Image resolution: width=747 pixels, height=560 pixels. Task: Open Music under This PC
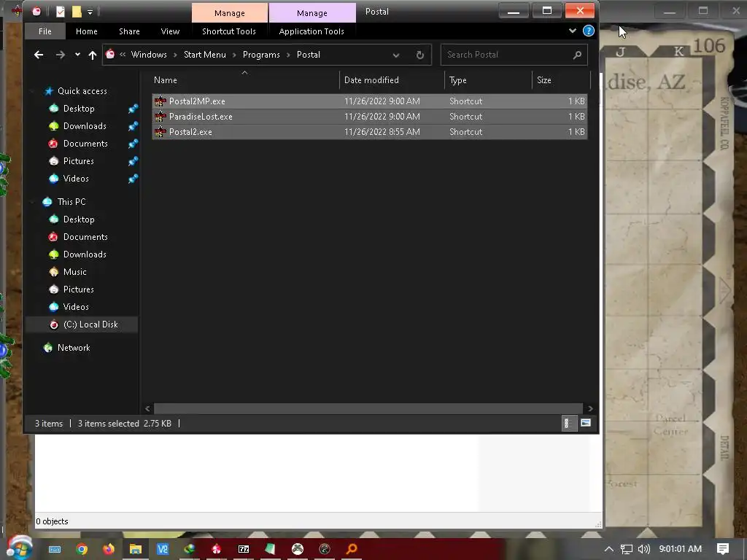point(75,272)
